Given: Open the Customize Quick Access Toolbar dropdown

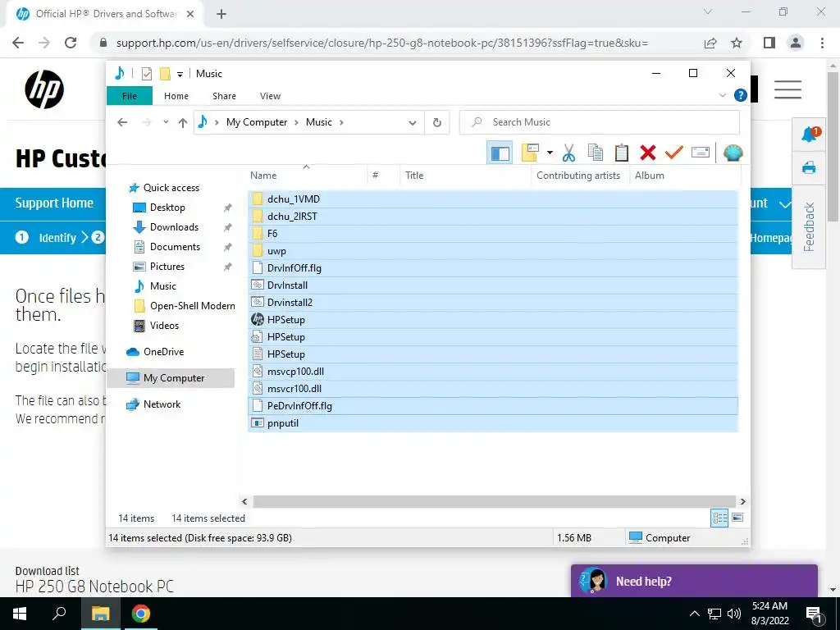Looking at the screenshot, I should [x=180, y=74].
